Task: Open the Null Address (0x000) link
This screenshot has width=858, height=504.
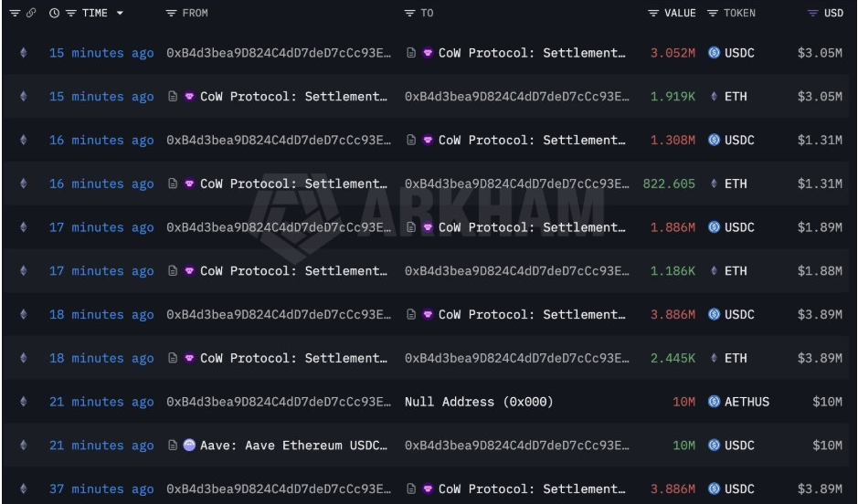Action: 479,402
